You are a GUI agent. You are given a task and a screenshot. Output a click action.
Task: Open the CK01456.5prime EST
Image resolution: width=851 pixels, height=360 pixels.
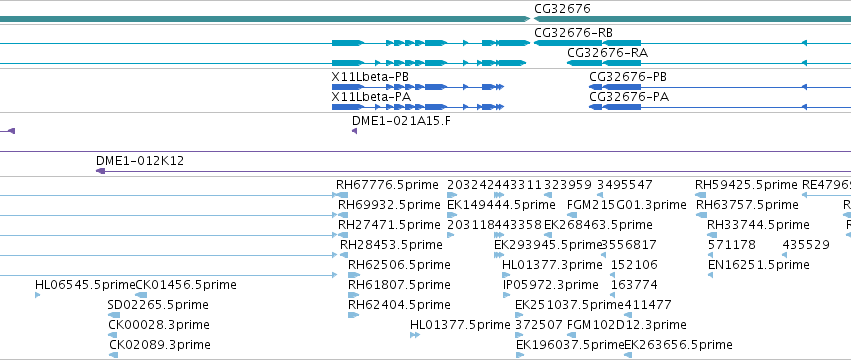pyautogui.click(x=186, y=285)
